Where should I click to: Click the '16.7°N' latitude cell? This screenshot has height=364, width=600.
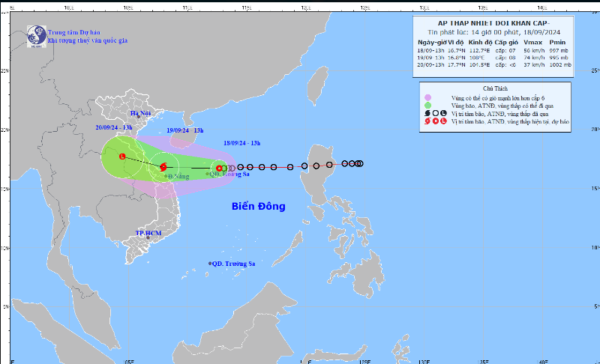click(x=457, y=50)
